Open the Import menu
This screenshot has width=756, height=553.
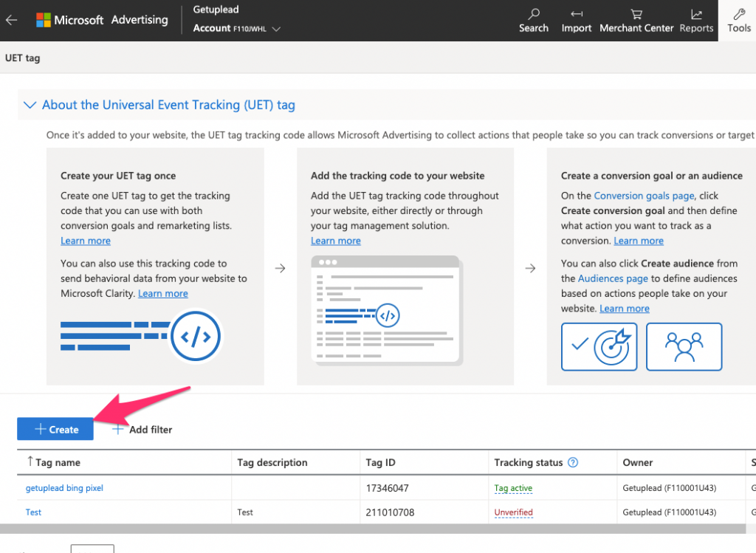576,21
